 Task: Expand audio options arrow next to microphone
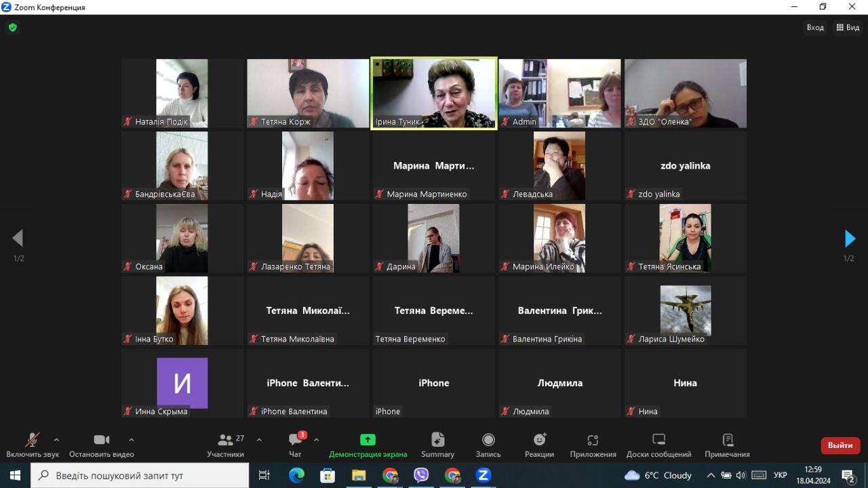(56, 440)
